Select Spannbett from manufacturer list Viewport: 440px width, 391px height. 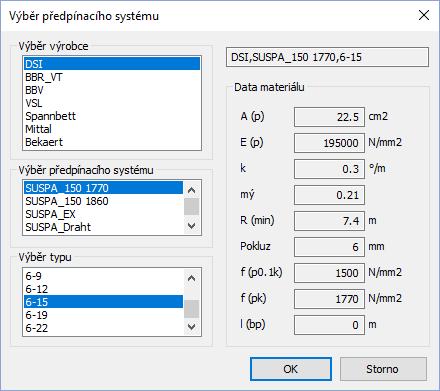click(x=112, y=116)
